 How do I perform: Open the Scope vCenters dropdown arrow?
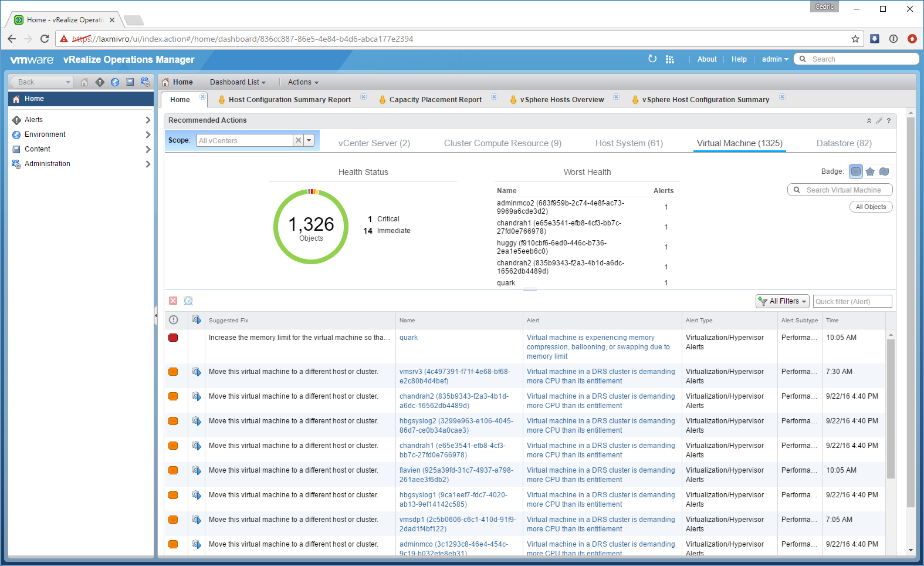point(309,140)
